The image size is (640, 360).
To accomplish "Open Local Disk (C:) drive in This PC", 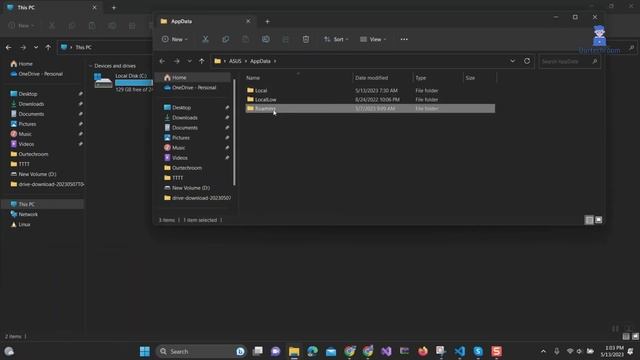I will [123, 82].
